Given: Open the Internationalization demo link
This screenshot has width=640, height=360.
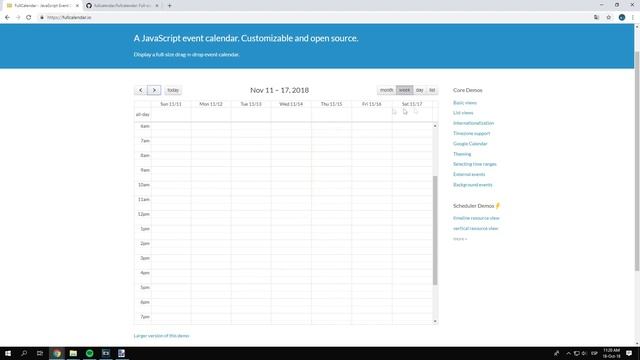Looking at the screenshot, I should [473, 123].
